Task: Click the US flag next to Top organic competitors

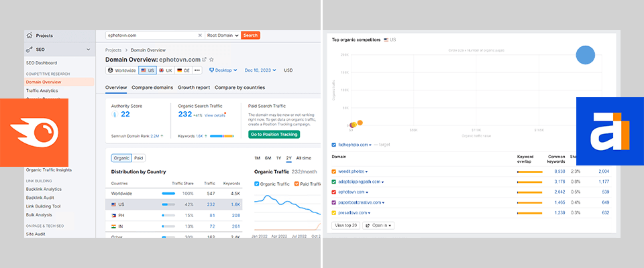Action: [x=386, y=40]
